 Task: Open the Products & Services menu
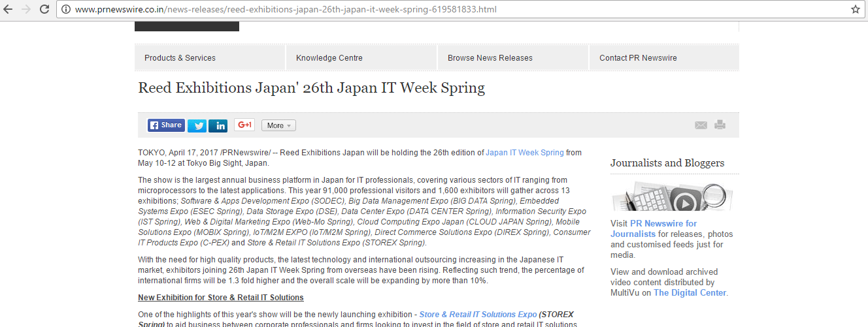210,57
